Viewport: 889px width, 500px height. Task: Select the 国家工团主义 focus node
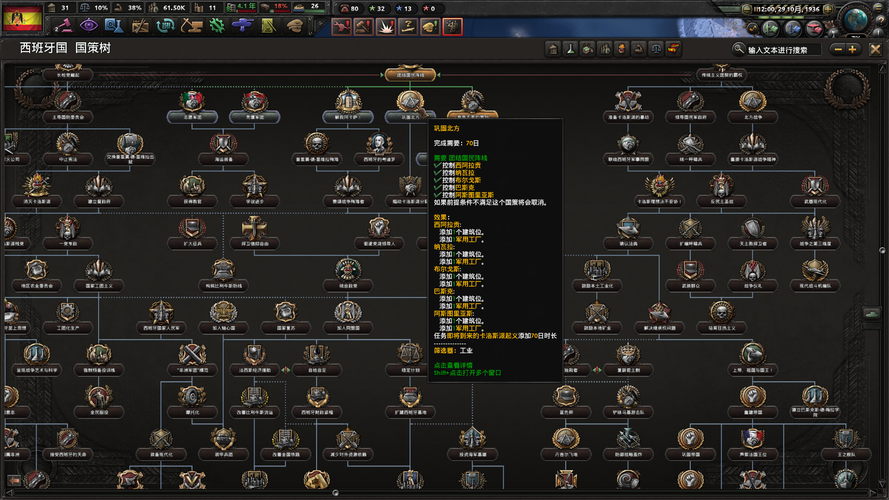pos(99,276)
